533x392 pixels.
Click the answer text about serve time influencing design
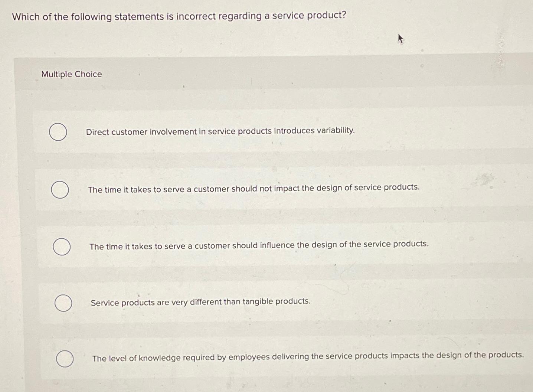pos(259,244)
